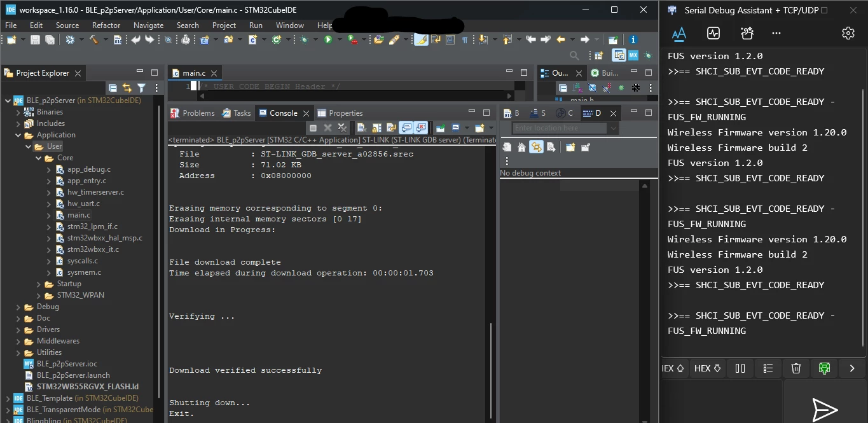Switch to the Problems tab
The image size is (868, 423).
pos(193,113)
